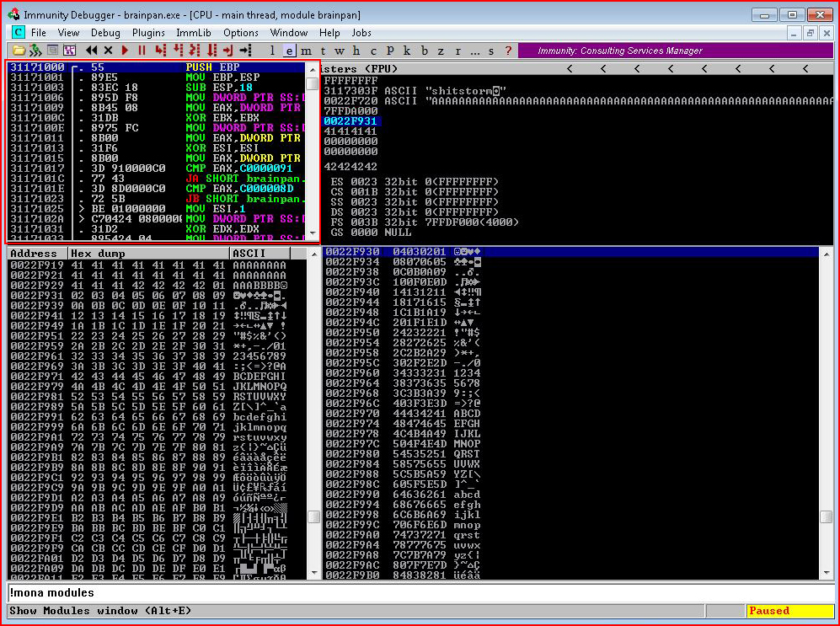Open the Help menu
The image size is (840, 626).
pyautogui.click(x=329, y=33)
